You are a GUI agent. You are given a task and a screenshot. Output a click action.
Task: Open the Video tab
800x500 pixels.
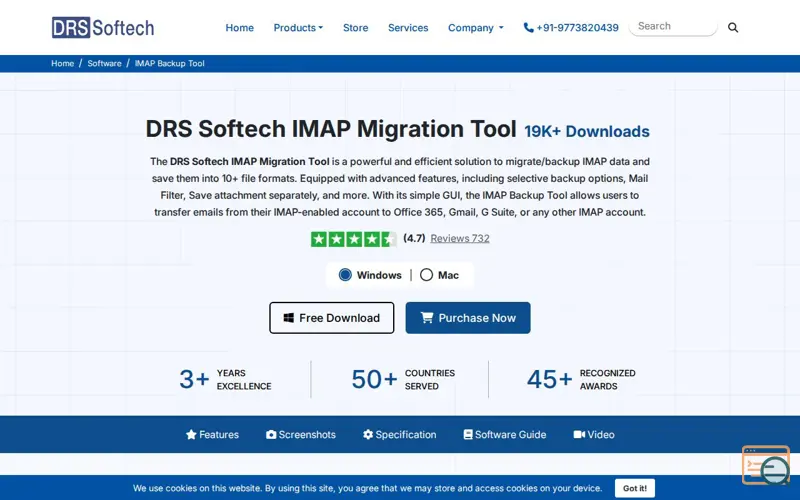[594, 435]
